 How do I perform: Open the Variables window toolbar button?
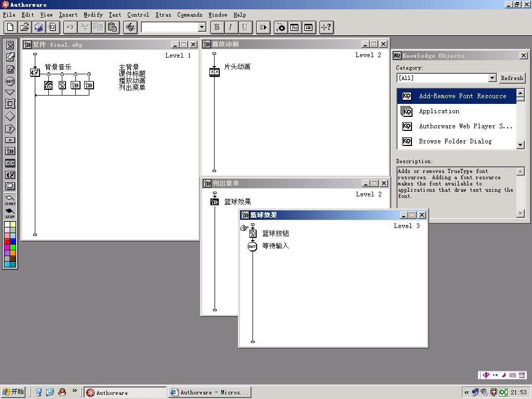(x=309, y=27)
